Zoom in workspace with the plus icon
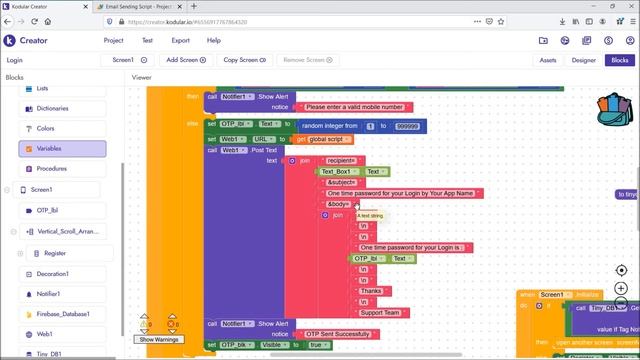640x360 pixels. (x=621, y=288)
